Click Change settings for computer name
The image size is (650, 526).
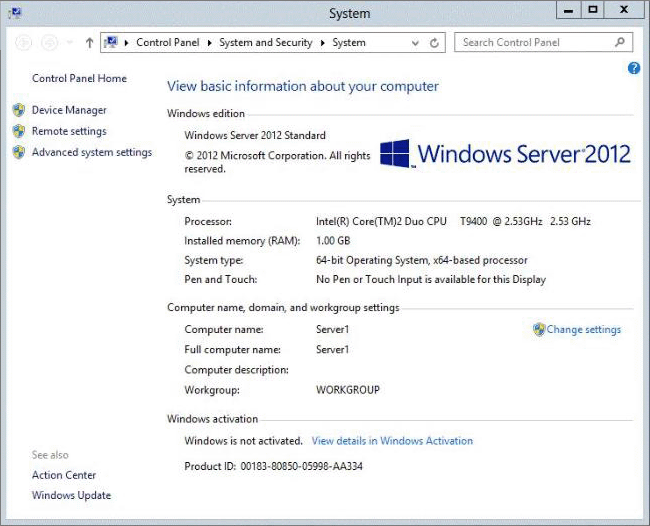click(583, 329)
